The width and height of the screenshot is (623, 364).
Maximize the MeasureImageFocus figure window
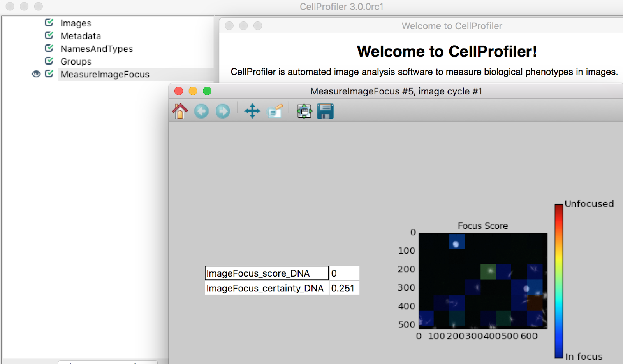pos(207,91)
